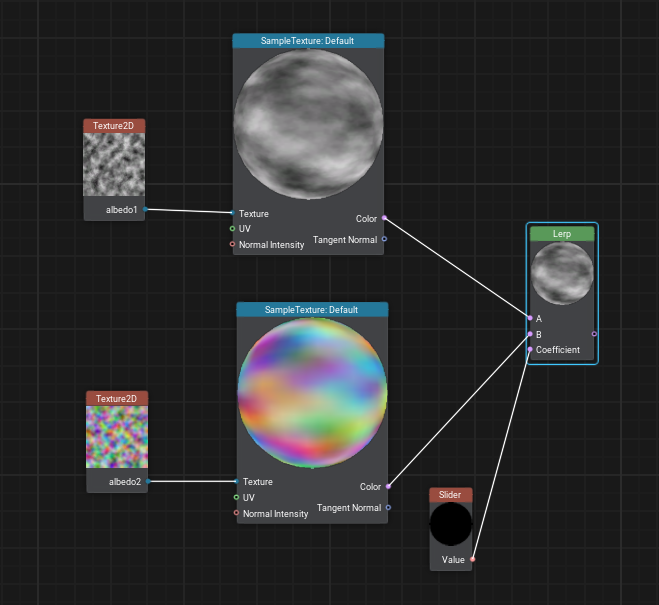Click the Lerp Coefficient input port

(530, 349)
